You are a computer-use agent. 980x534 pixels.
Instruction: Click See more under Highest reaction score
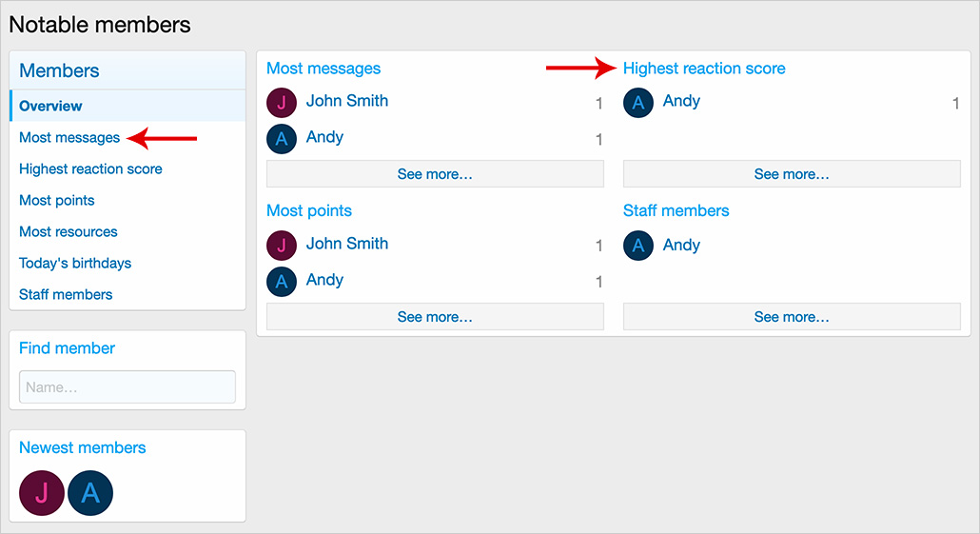(792, 174)
